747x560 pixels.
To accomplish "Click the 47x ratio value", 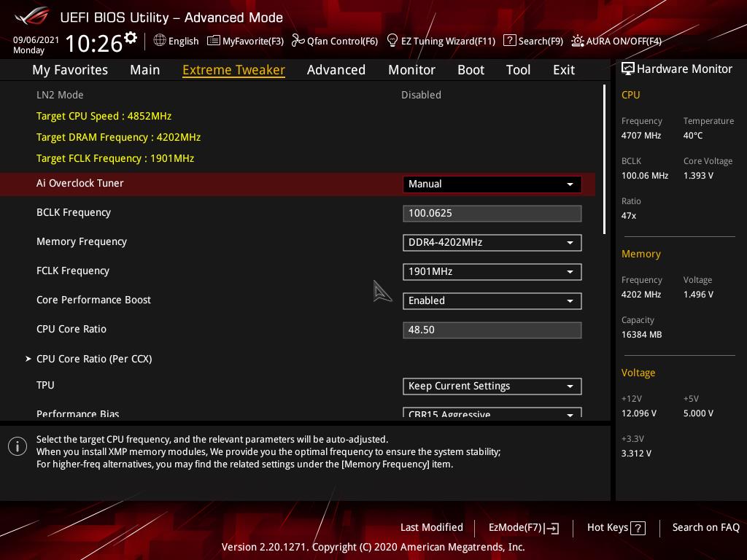I will tap(629, 215).
